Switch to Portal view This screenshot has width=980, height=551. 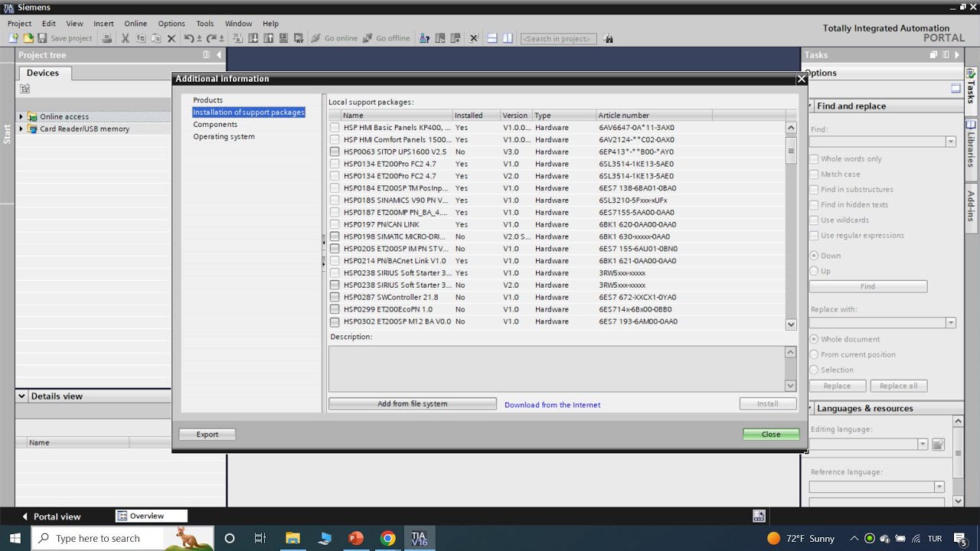coord(51,517)
